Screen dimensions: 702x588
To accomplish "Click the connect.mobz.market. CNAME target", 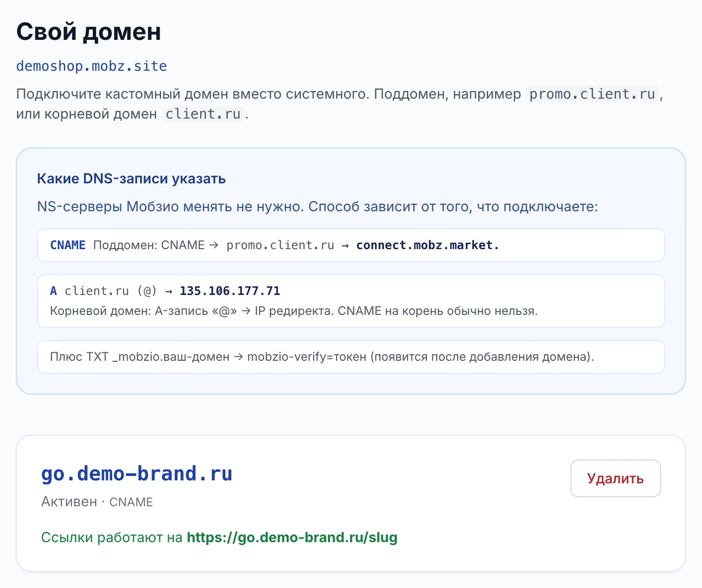I will (427, 245).
